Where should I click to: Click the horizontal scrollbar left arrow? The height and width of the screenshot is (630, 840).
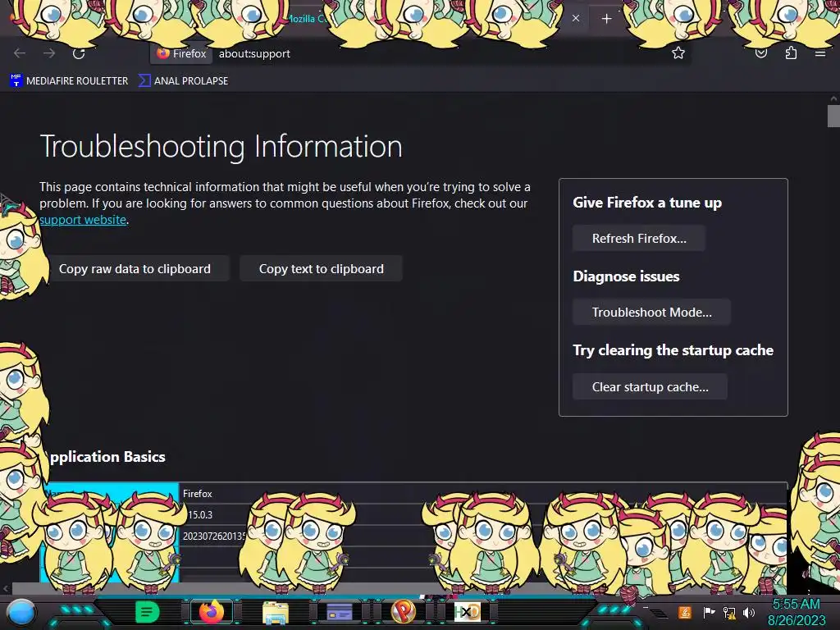[x=6, y=588]
